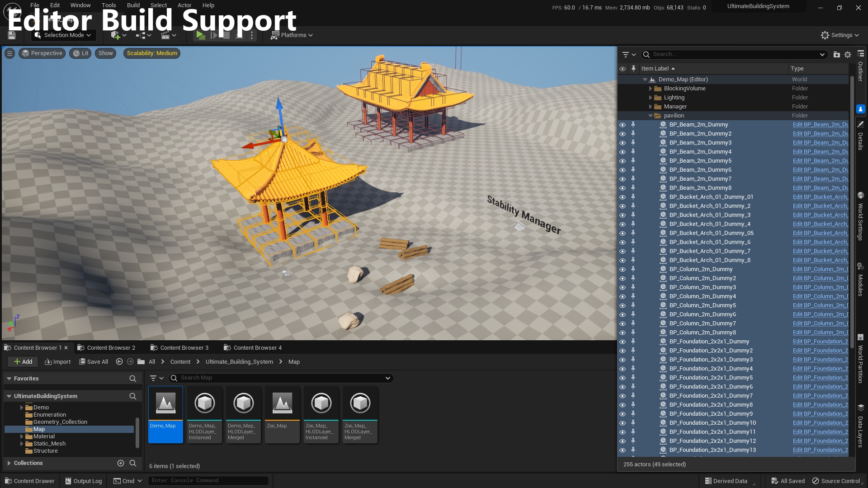
Task: Open Outliner settings gear icon
Action: coord(848,54)
